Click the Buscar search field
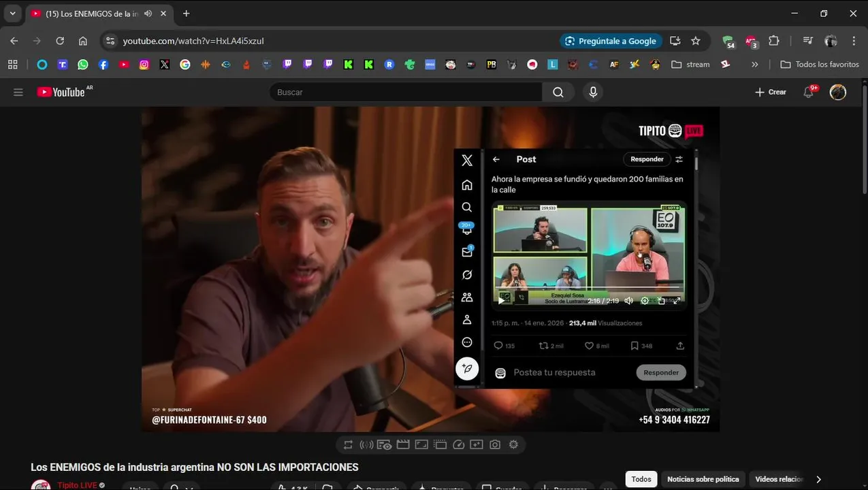Screen dimensions: 868x490 (x=406, y=92)
